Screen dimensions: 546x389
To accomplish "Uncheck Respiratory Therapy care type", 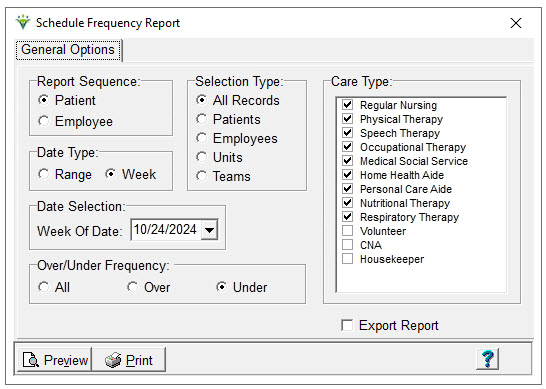I will click(x=347, y=217).
